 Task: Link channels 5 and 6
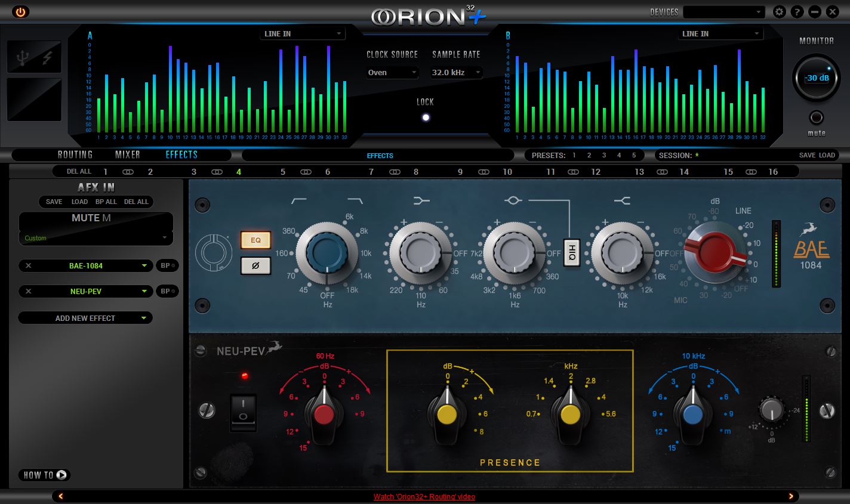point(306,172)
